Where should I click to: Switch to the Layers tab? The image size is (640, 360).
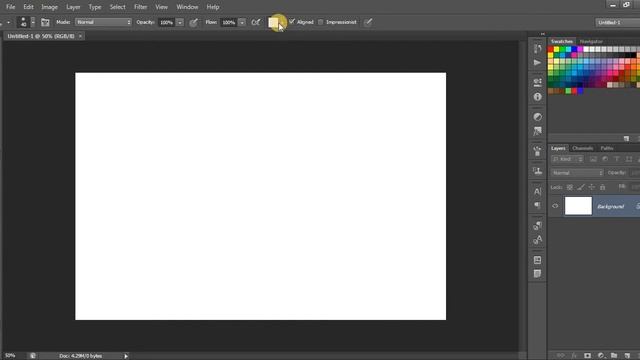[x=558, y=149]
